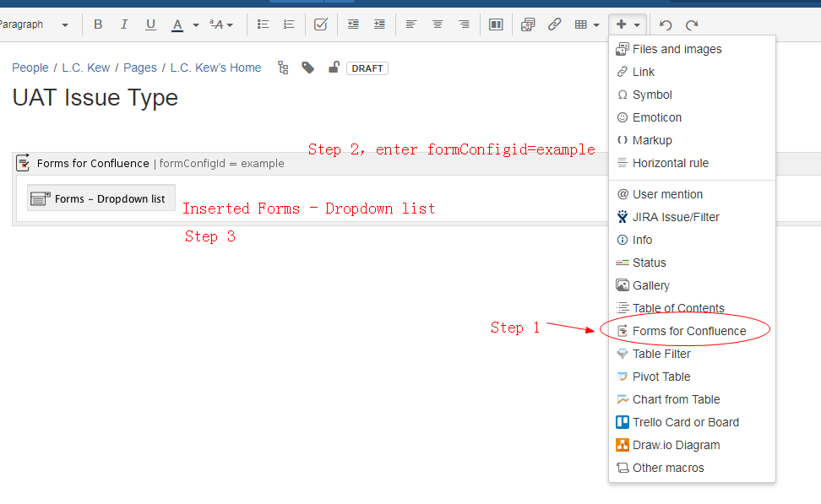Insert a Table of Contents macro

(692, 308)
